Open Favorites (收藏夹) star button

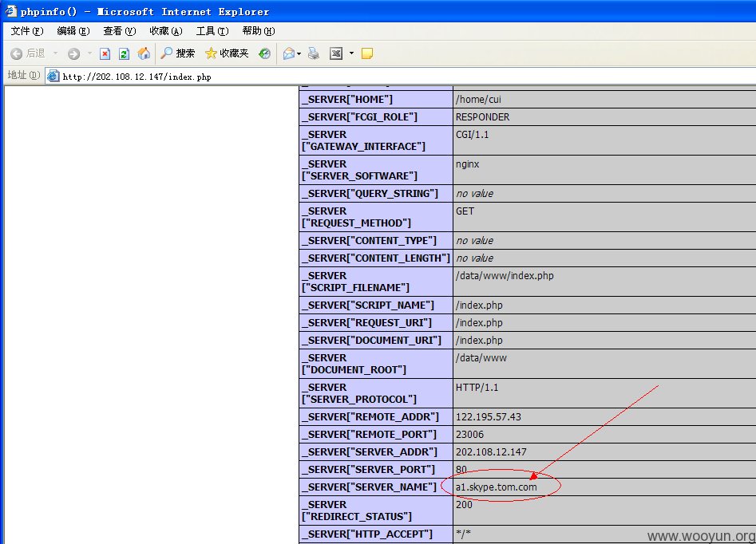[227, 53]
